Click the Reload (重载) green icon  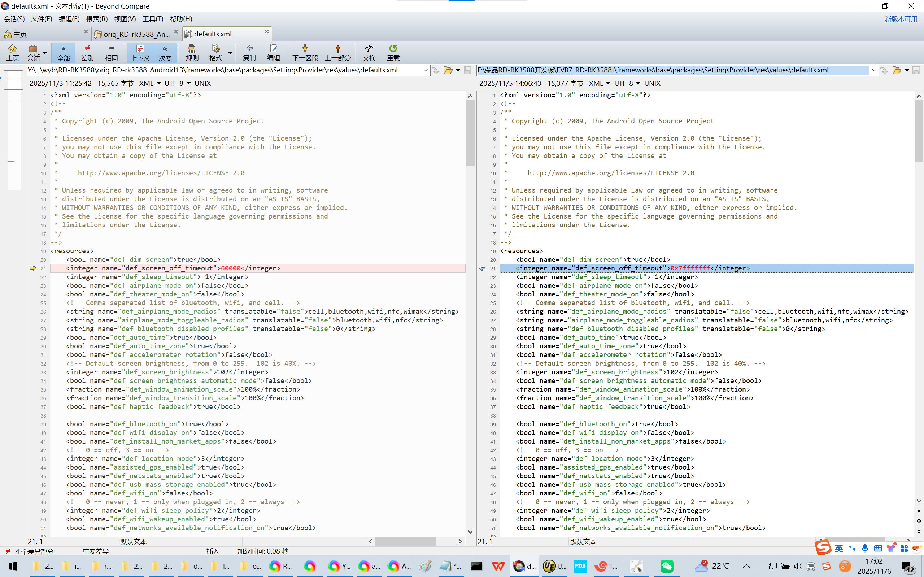(x=393, y=52)
